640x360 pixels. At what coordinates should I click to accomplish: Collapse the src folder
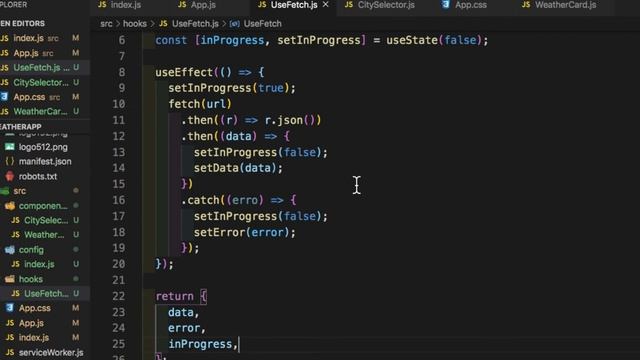(x=19, y=191)
